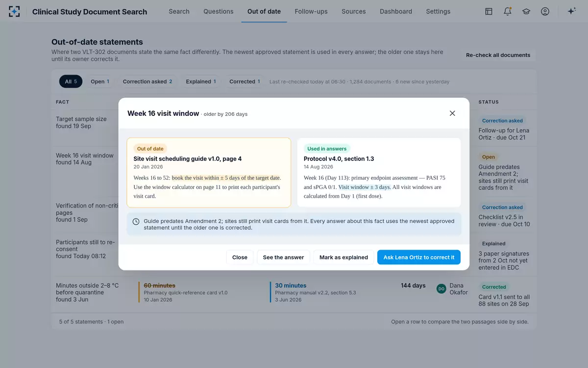Open the notifications bell
This screenshot has width=588, height=368.
click(x=508, y=11)
